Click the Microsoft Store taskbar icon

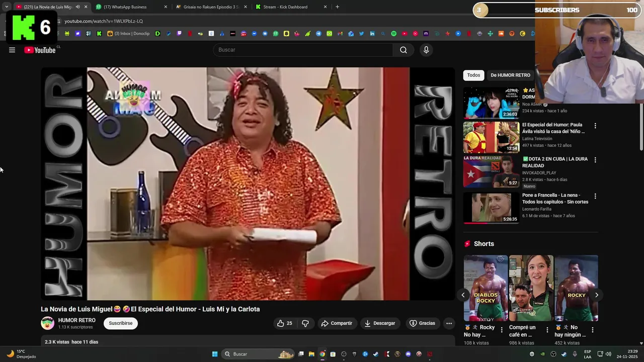333,354
